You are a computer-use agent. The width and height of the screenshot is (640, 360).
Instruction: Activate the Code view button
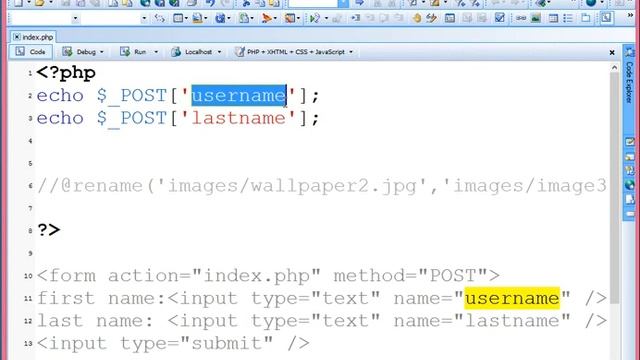coord(31,52)
